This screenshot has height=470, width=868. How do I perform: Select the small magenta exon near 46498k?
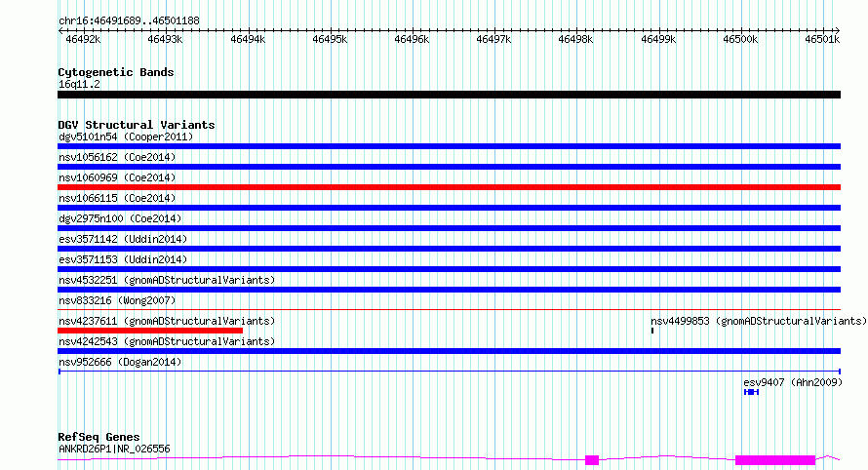(592, 460)
